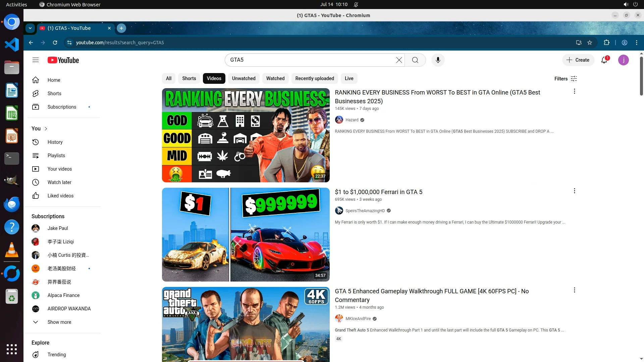Screen dimensions: 644x362
Task: Open the Hazard channel link
Action: coord(352,120)
